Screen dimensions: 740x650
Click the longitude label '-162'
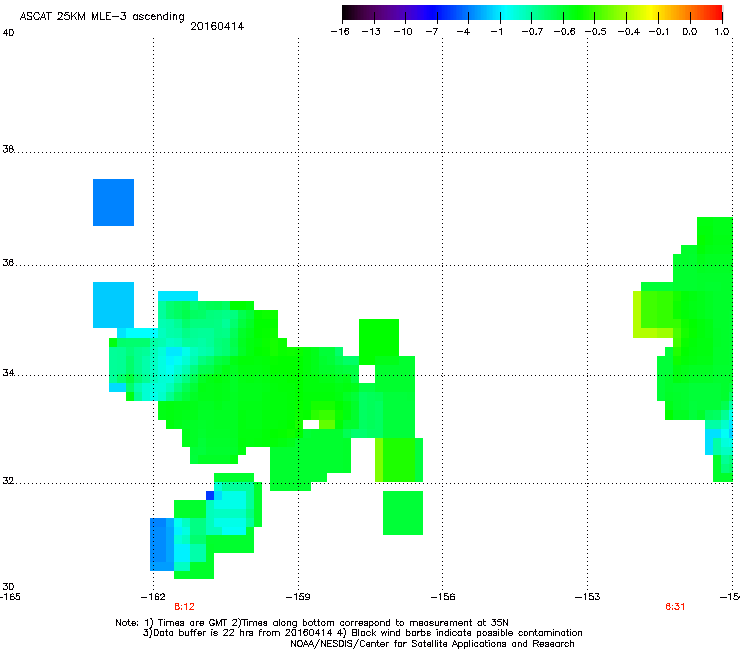(x=153, y=597)
